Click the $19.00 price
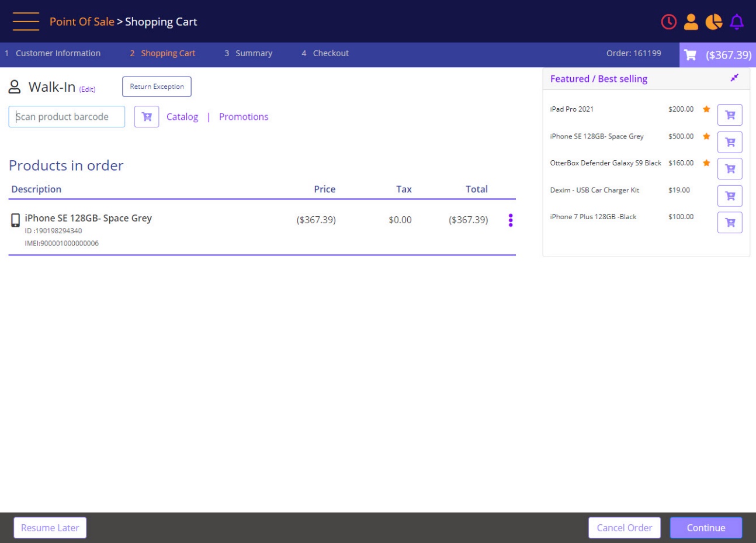This screenshot has width=756, height=543. point(679,190)
